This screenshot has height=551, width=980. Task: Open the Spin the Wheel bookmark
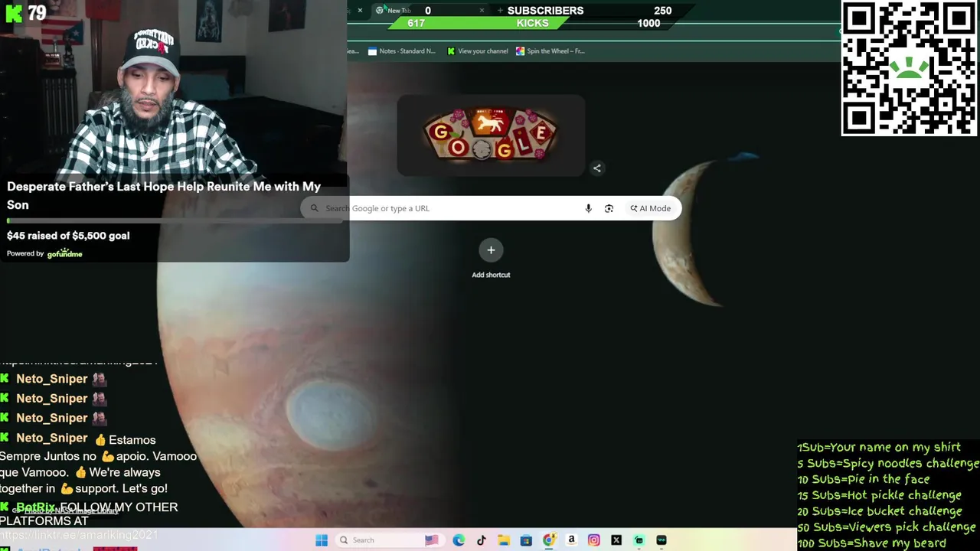(x=550, y=51)
